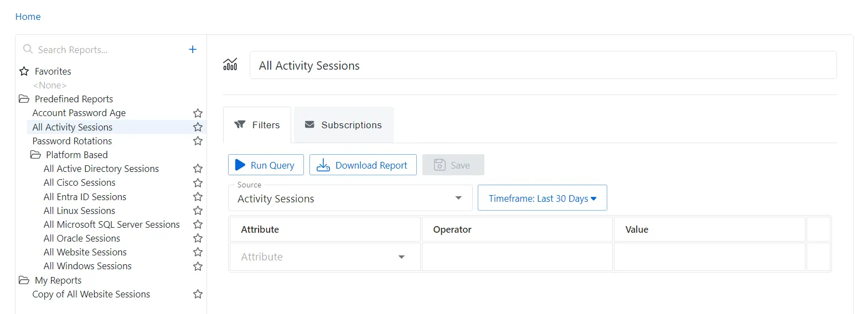868x314 pixels.
Task: Star the All Entra ID Sessions report
Action: click(x=198, y=197)
